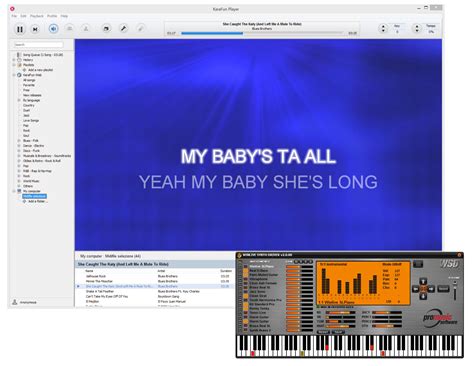Screen dimensions: 474x366
Task: Select Duet genre
Action: coord(26,110)
